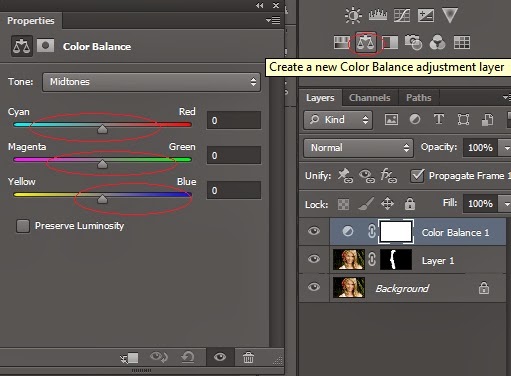Screen dimensions: 511x376
Task: Switch to the Paths tab
Action: (419, 98)
